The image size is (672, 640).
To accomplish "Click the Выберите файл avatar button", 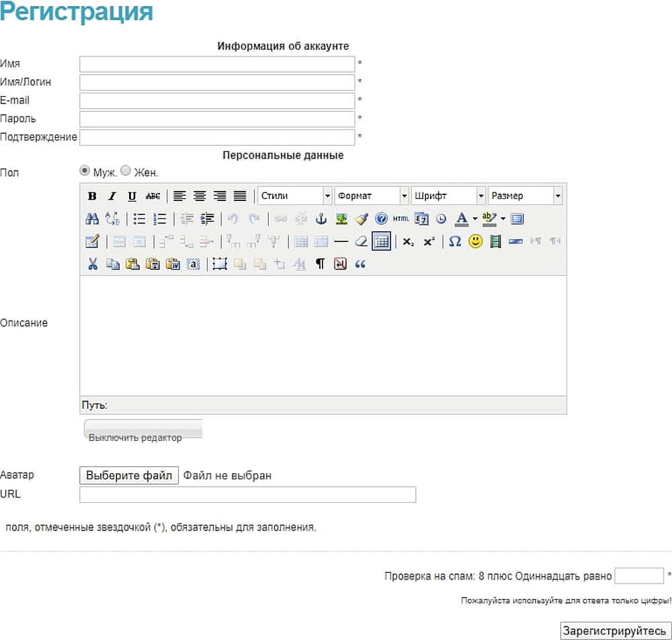I will pos(129,475).
